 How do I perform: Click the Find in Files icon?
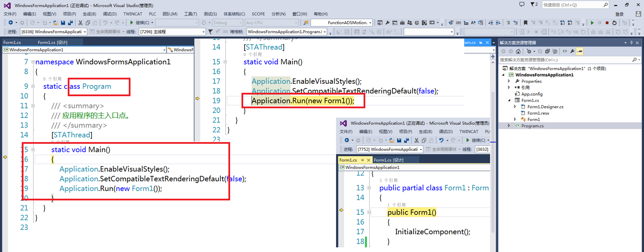306,23
